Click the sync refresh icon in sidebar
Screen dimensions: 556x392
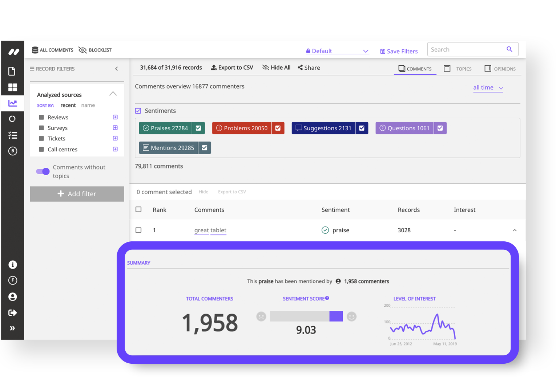pos(12,119)
